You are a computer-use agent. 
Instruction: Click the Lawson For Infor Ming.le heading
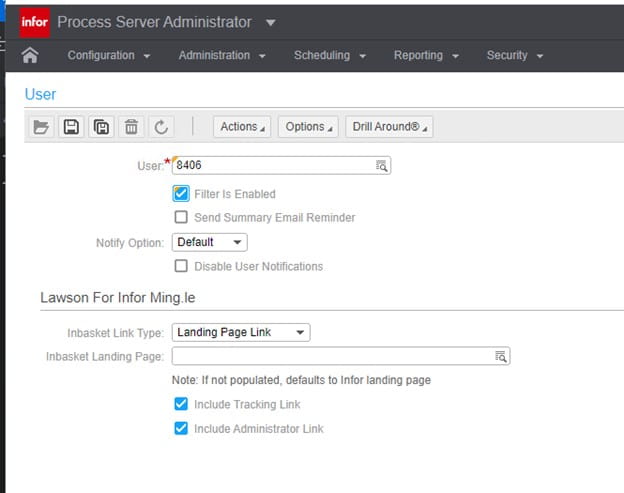tap(118, 298)
